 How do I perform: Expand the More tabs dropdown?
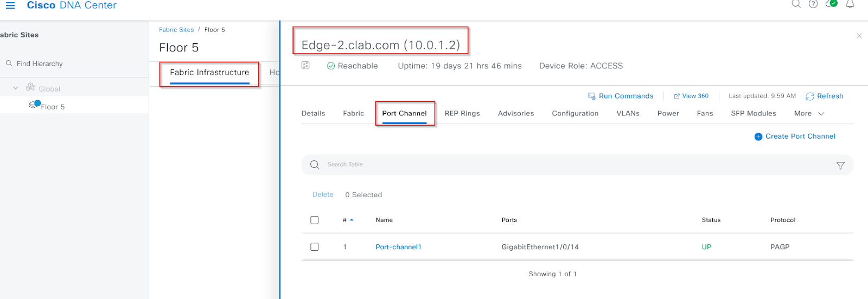pos(809,113)
